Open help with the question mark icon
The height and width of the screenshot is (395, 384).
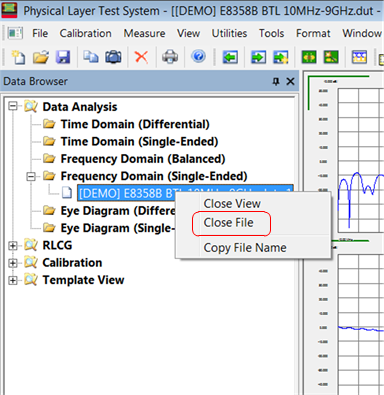pos(198,57)
